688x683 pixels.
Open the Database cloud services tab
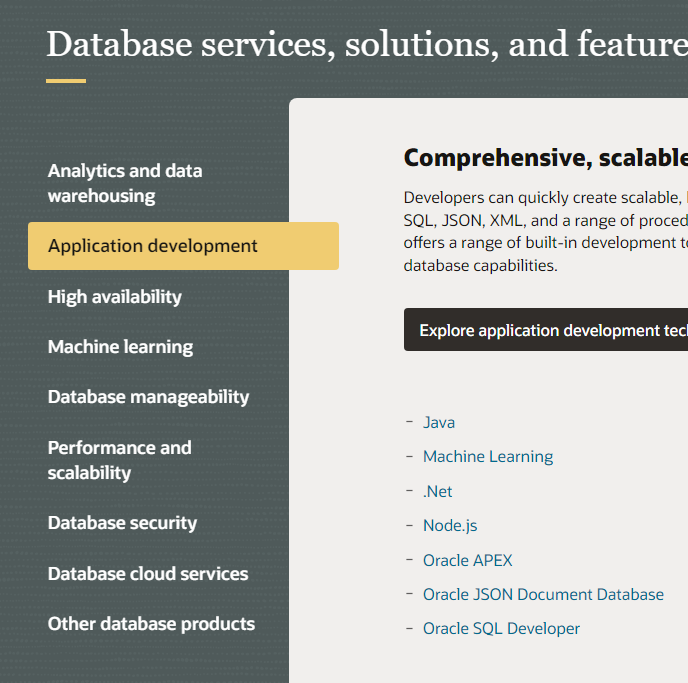148,574
